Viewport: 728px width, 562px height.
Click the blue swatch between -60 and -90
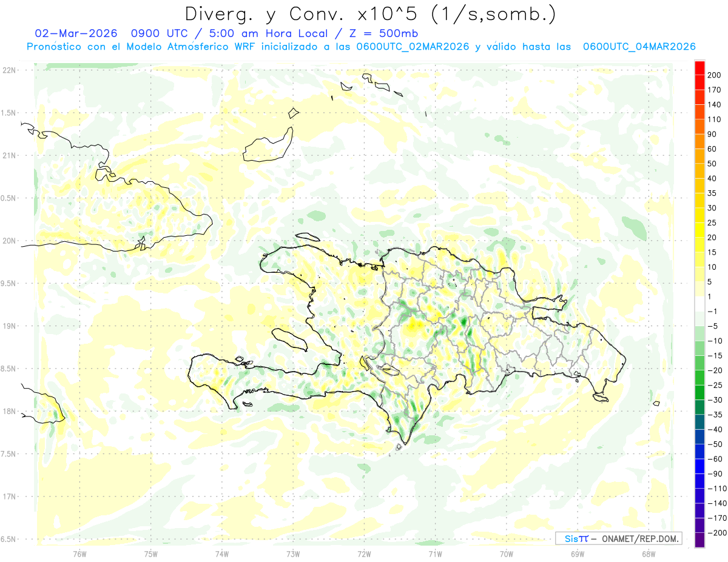(x=699, y=466)
